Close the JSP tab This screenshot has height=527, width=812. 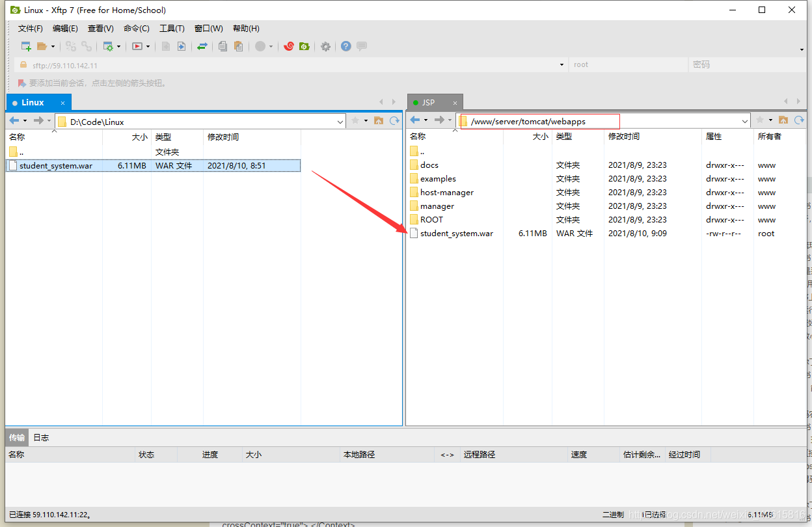[x=455, y=103]
